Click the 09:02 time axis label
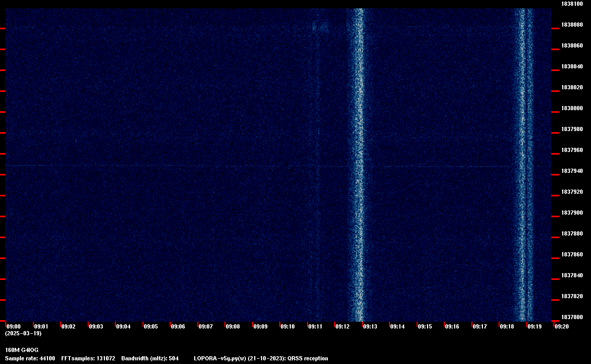The width and height of the screenshot is (591, 364). point(68,326)
